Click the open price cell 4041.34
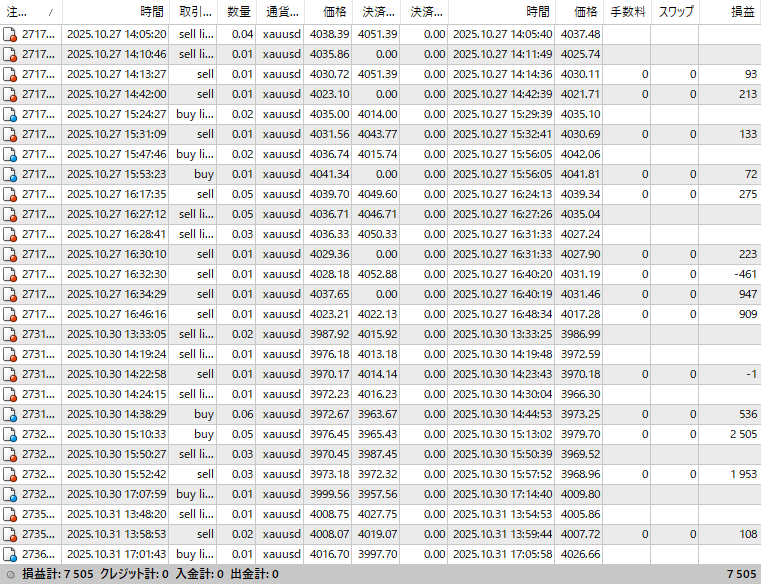761x588 pixels. pos(329,174)
